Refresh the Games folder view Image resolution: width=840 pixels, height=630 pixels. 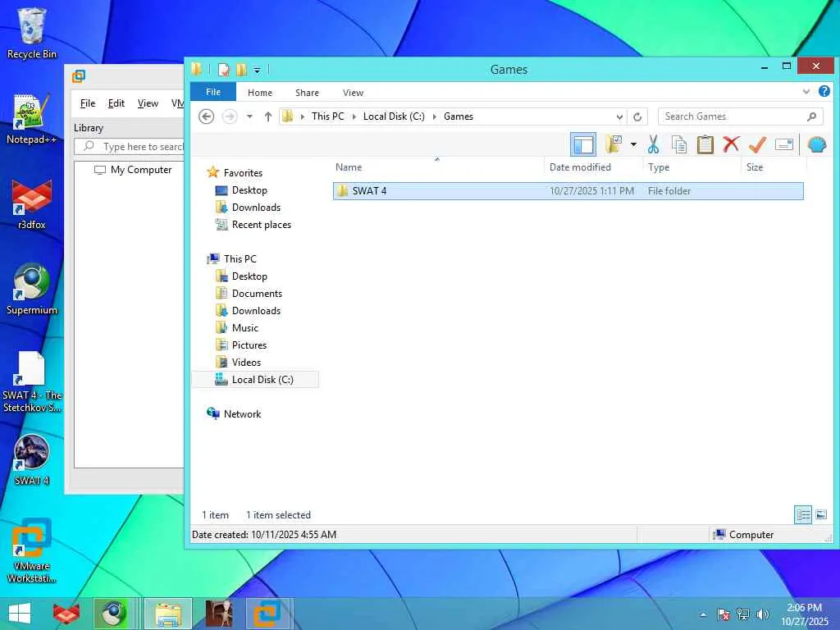637,116
